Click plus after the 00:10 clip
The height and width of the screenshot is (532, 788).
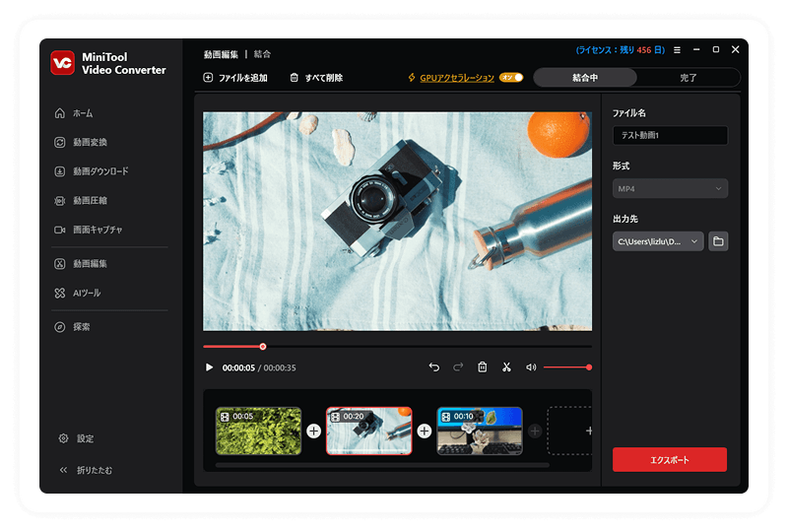click(535, 431)
